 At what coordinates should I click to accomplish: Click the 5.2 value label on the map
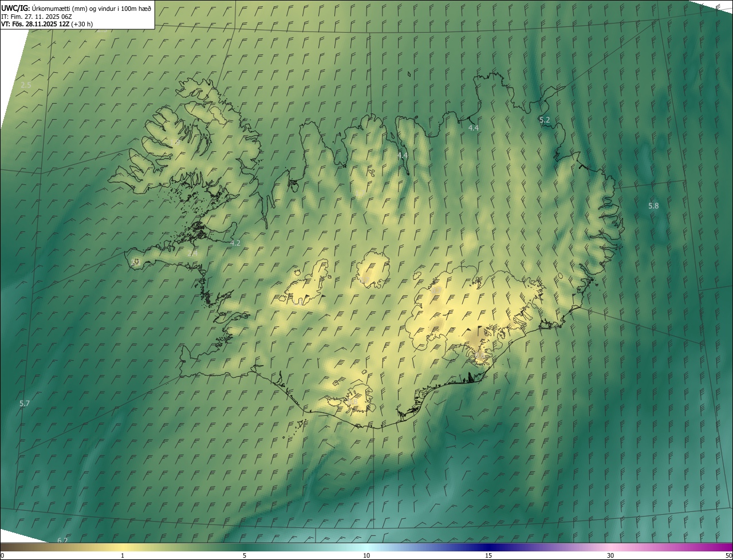(x=545, y=120)
